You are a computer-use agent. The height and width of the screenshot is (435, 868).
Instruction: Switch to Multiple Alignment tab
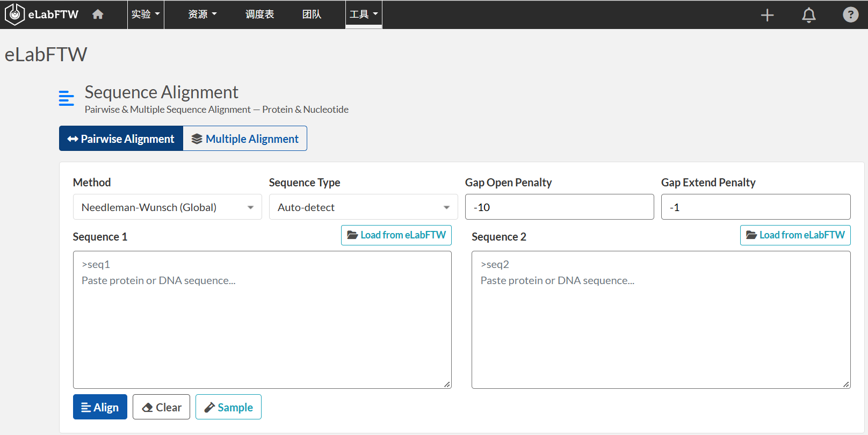click(245, 139)
